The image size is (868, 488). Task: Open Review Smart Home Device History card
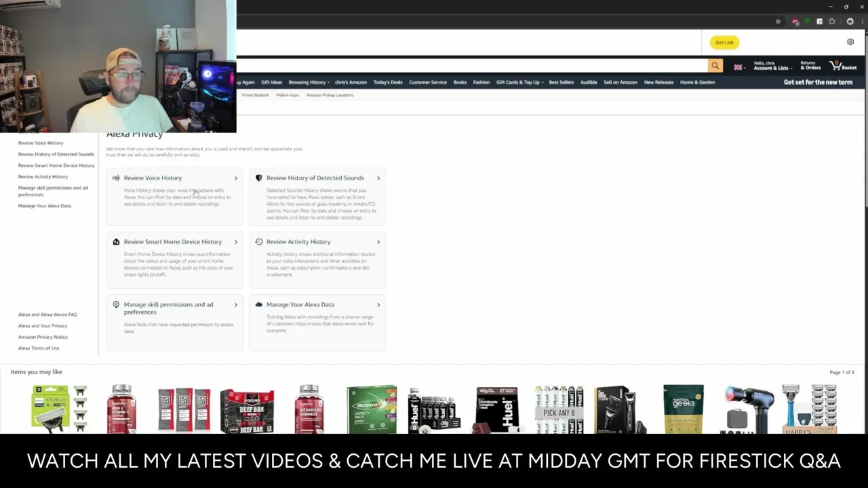coord(175,260)
